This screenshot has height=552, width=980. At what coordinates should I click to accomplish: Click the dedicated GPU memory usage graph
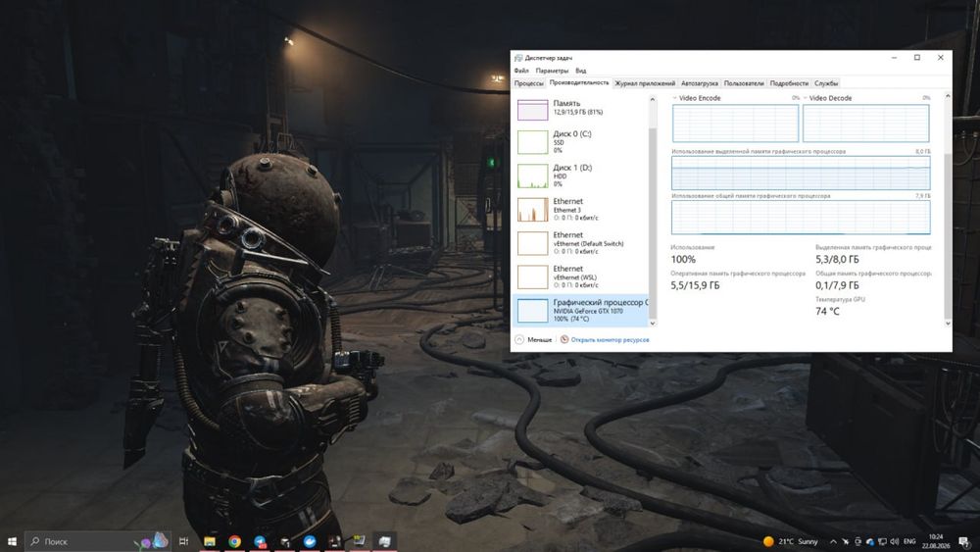[801, 173]
